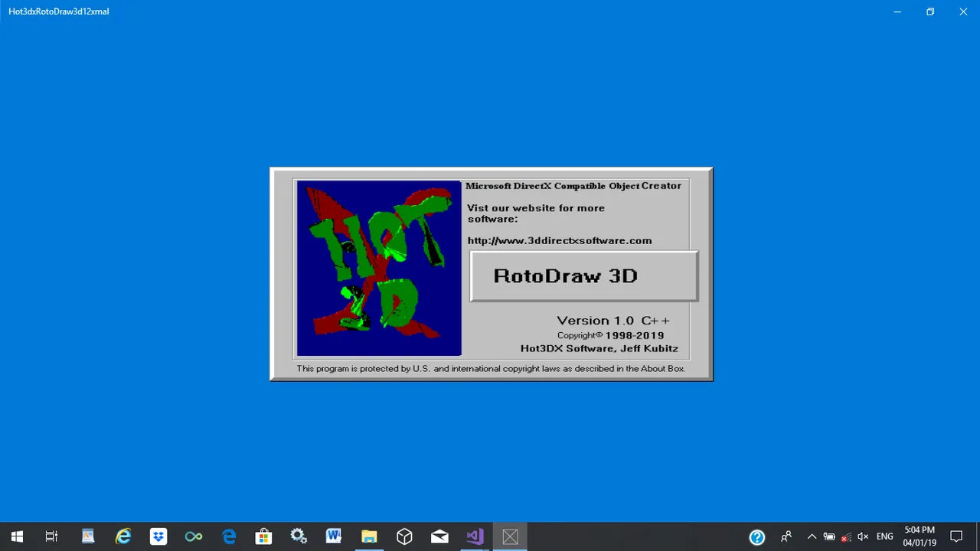Viewport: 980px width, 551px height.
Task: Click the ENG language indicator
Action: pyautogui.click(x=884, y=536)
